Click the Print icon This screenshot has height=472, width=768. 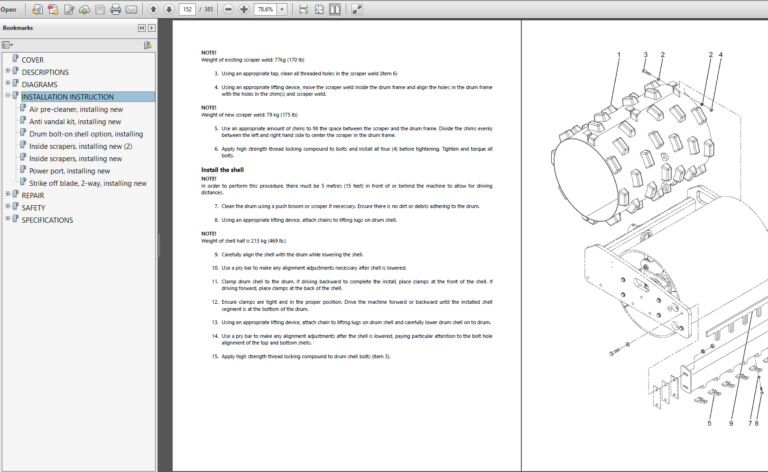click(x=116, y=9)
